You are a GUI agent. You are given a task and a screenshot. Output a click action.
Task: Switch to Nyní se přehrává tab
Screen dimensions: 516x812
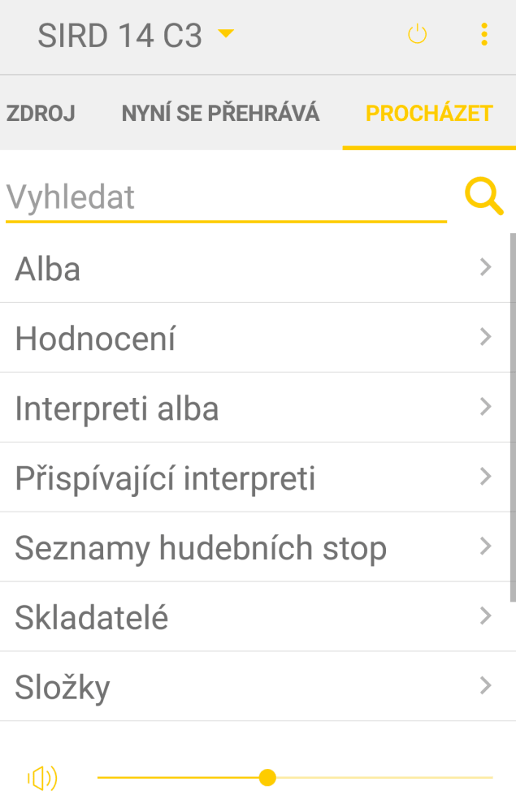[x=220, y=113]
